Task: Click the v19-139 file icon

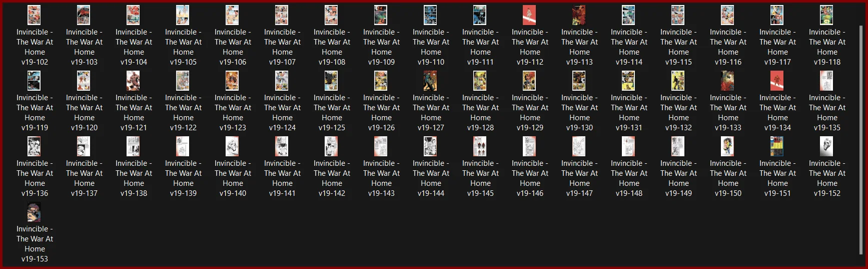Action: (x=183, y=146)
